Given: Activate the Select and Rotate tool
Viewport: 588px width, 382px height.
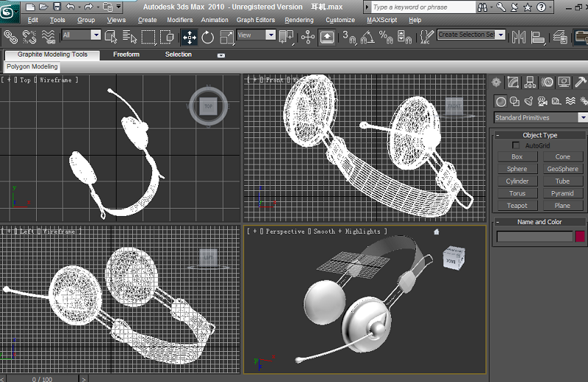Looking at the screenshot, I should coord(208,37).
